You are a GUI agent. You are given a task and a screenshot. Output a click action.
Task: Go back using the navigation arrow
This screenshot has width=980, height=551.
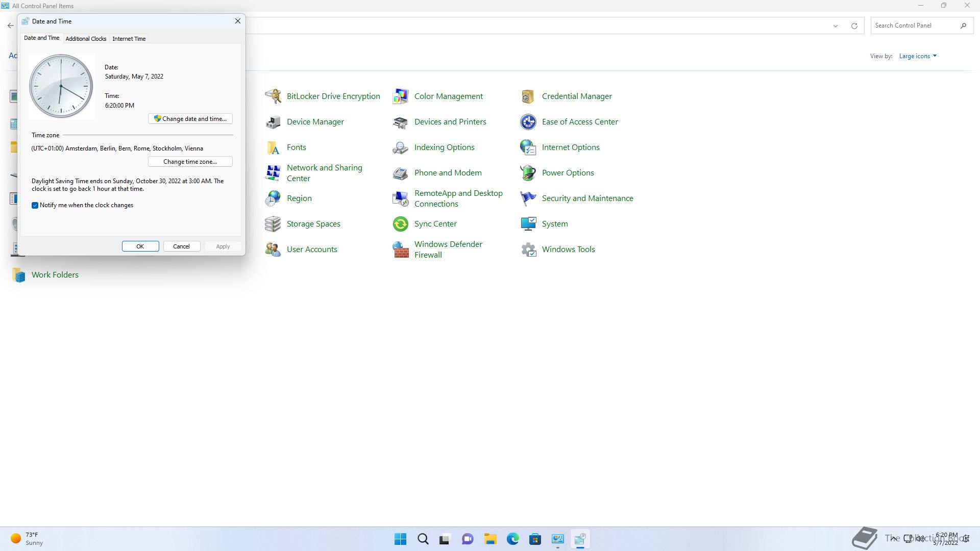(10, 26)
